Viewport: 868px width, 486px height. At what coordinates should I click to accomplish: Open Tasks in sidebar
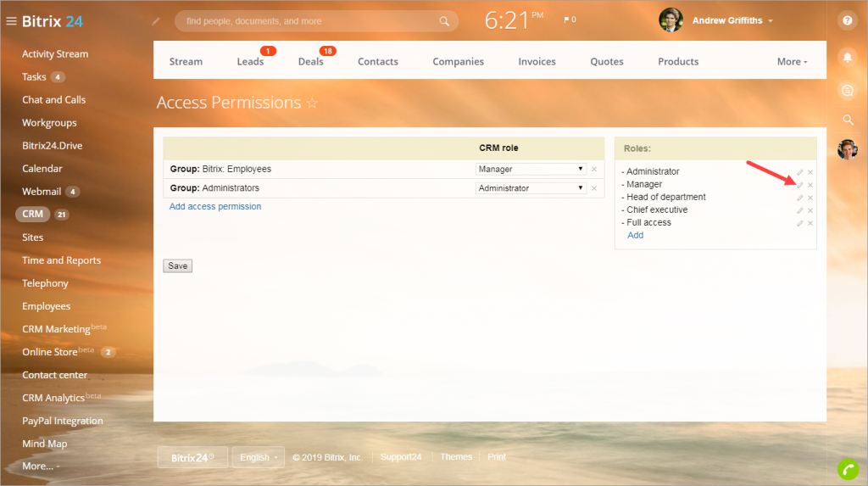click(34, 77)
